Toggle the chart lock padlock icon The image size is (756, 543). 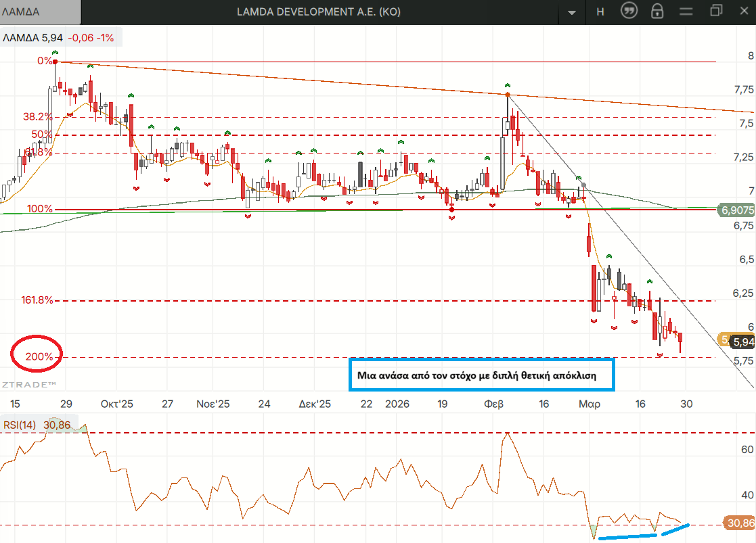tap(657, 11)
